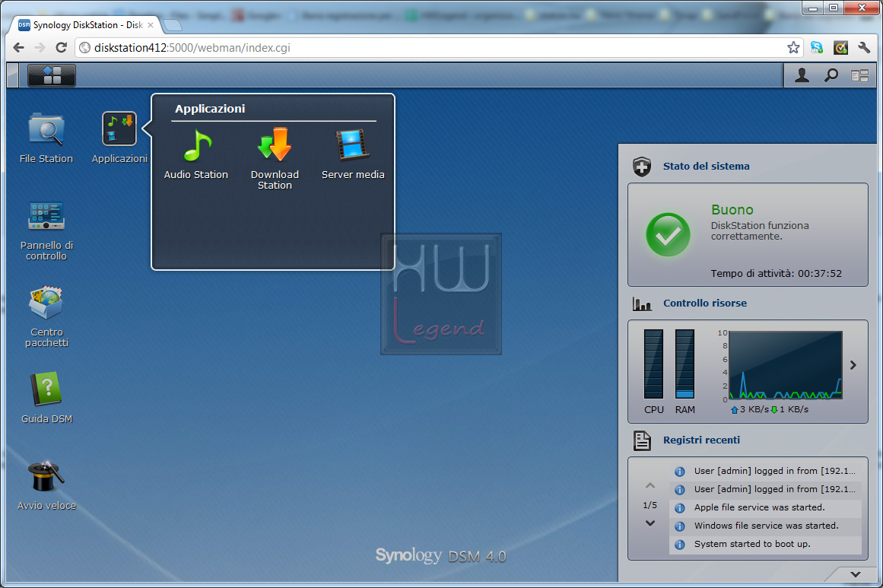Screen dimensions: 883x588
Task: Click the '3 KB/s' upload speed value
Action: 754,409
